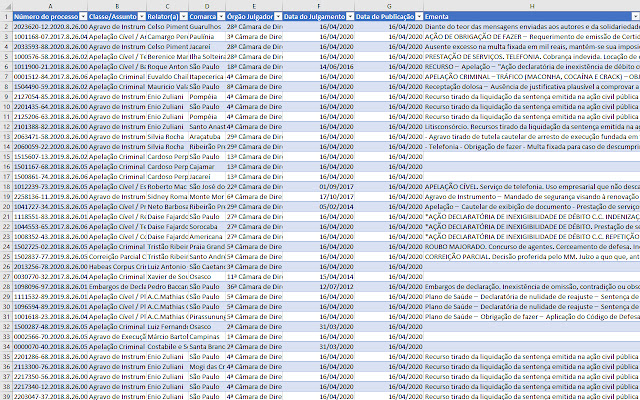Click the Guarulhos comarca cell
This screenshot has width=640, height=400.
coord(206,27)
